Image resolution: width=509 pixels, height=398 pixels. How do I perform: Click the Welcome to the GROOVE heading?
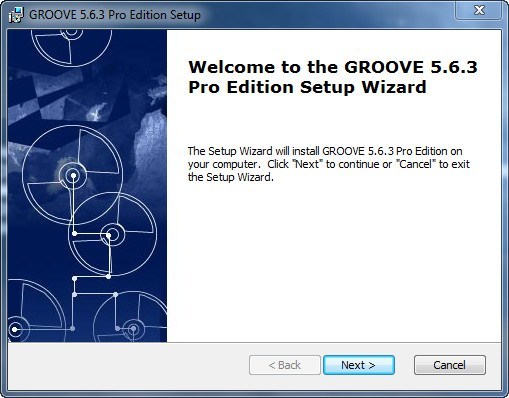coord(333,77)
